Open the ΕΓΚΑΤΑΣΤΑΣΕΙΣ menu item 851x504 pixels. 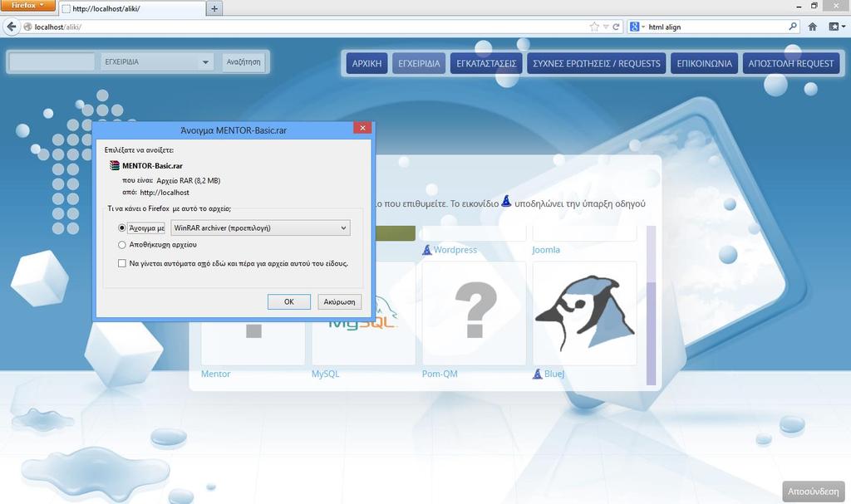pyautogui.click(x=486, y=63)
